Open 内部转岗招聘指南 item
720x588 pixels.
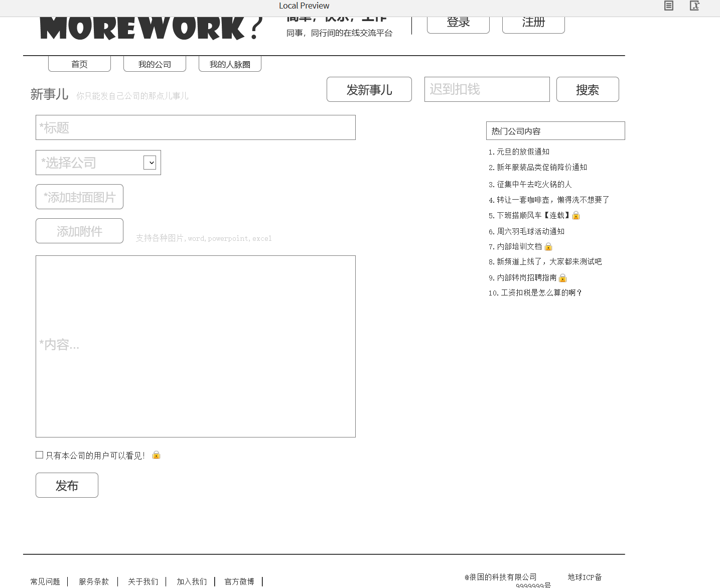[523, 277]
